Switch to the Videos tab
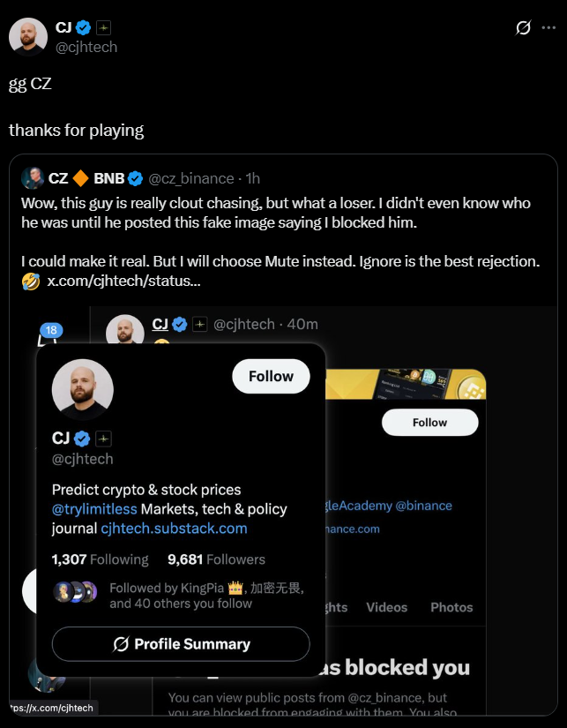The image size is (567, 728). [386, 607]
